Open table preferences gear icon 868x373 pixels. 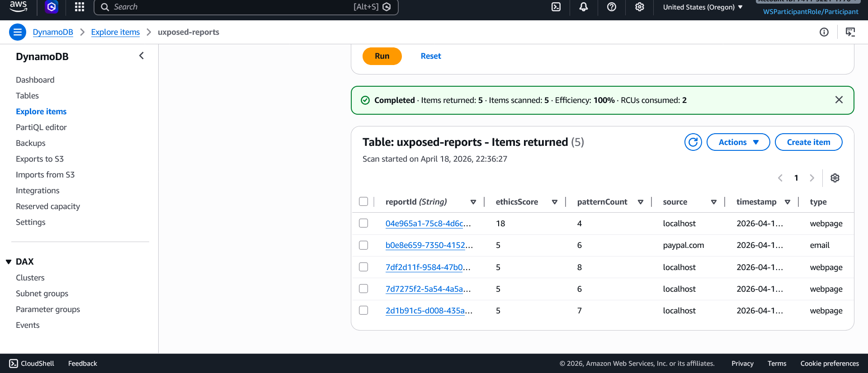tap(835, 178)
